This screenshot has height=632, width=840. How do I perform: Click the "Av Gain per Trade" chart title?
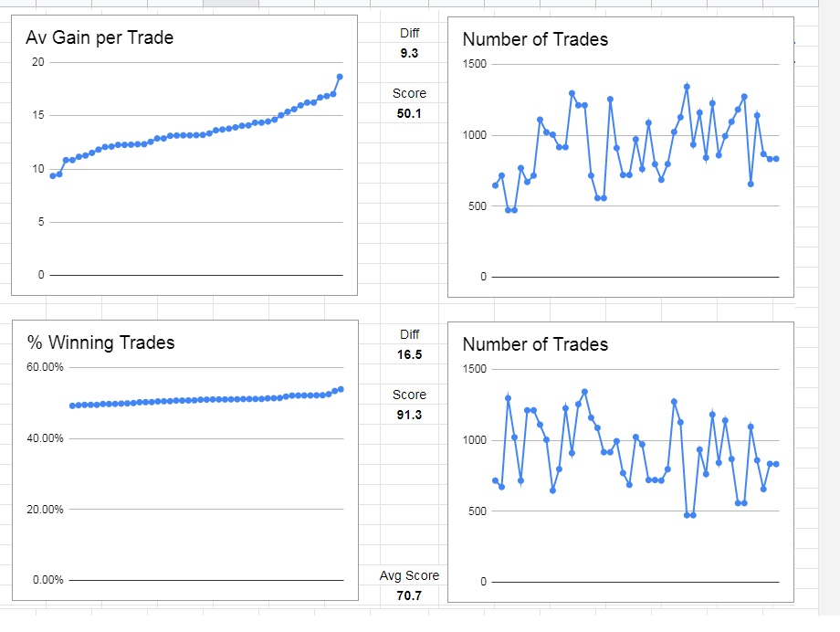(100, 37)
